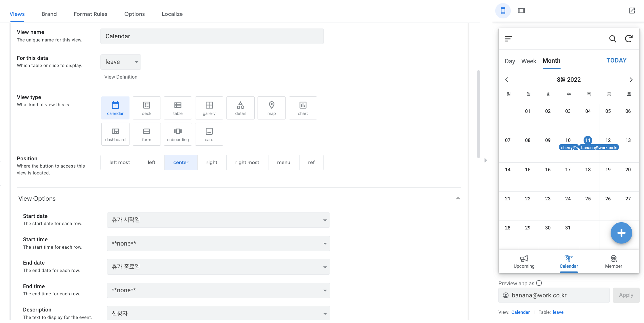Set position to left
Viewport: 644px width, 323px height.
151,162
